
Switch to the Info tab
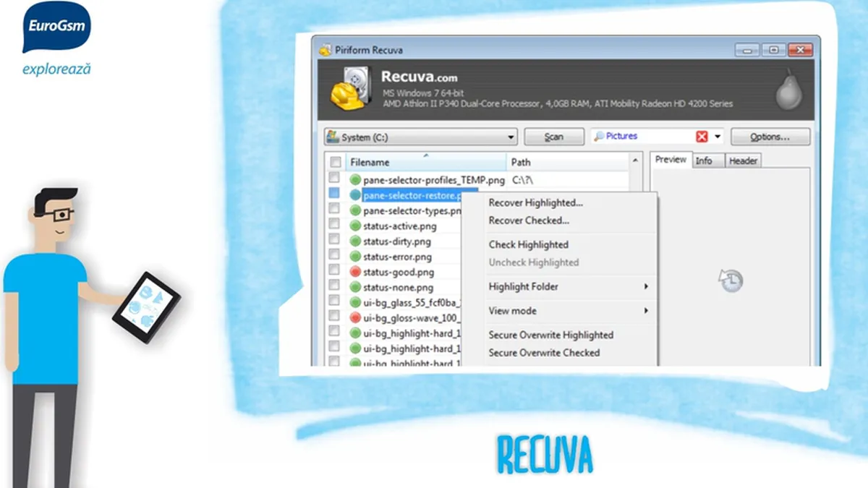pos(704,161)
